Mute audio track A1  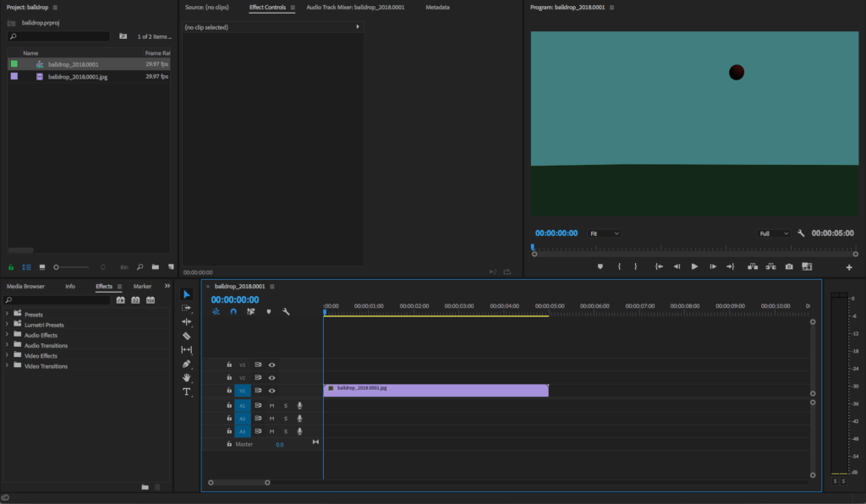(x=271, y=406)
